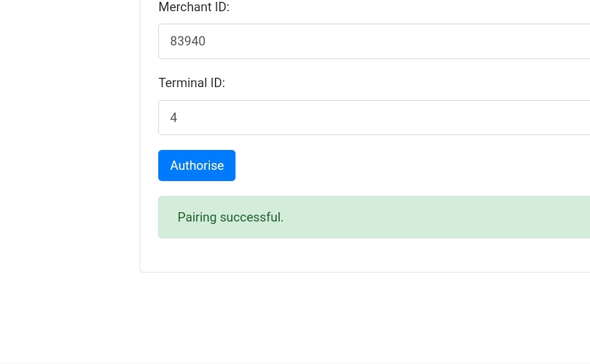590x364 pixels.
Task: Activate the text box under Merchant ID
Action: [374, 41]
